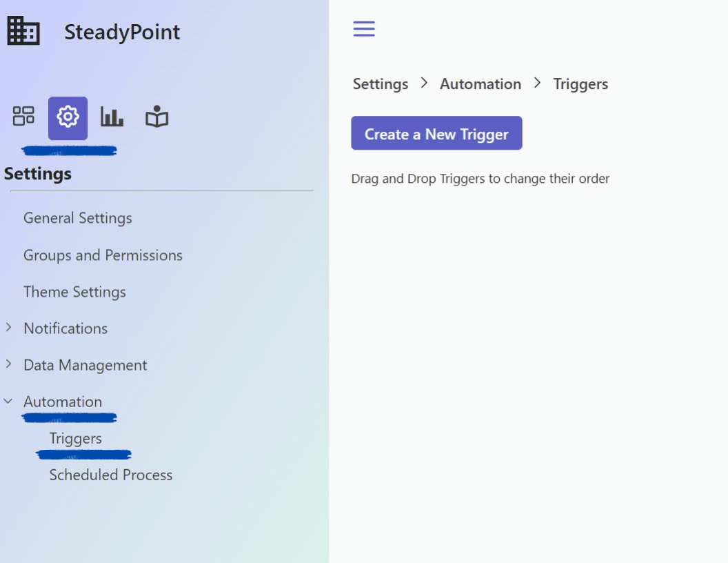Expand the Notifications section chevron
The image size is (728, 563).
(x=8, y=328)
